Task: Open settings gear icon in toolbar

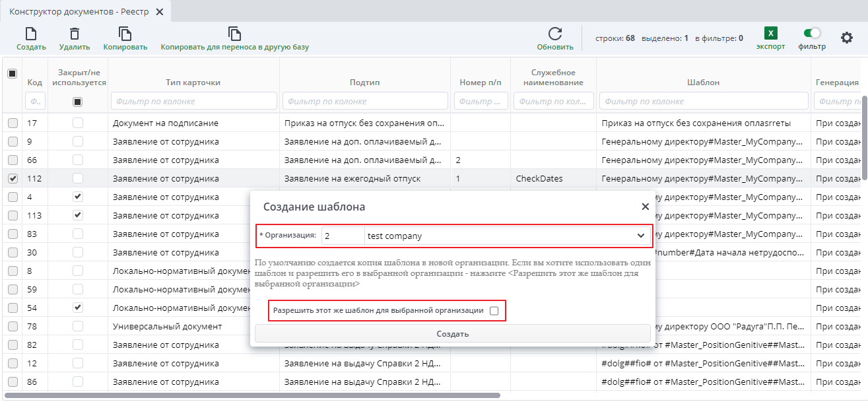Action: [x=846, y=38]
